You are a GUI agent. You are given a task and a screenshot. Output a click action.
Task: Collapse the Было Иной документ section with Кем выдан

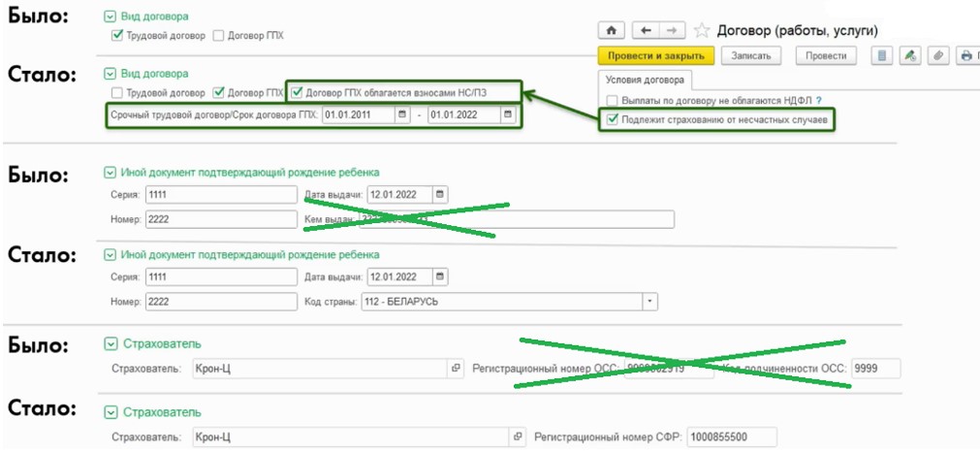coord(110,172)
